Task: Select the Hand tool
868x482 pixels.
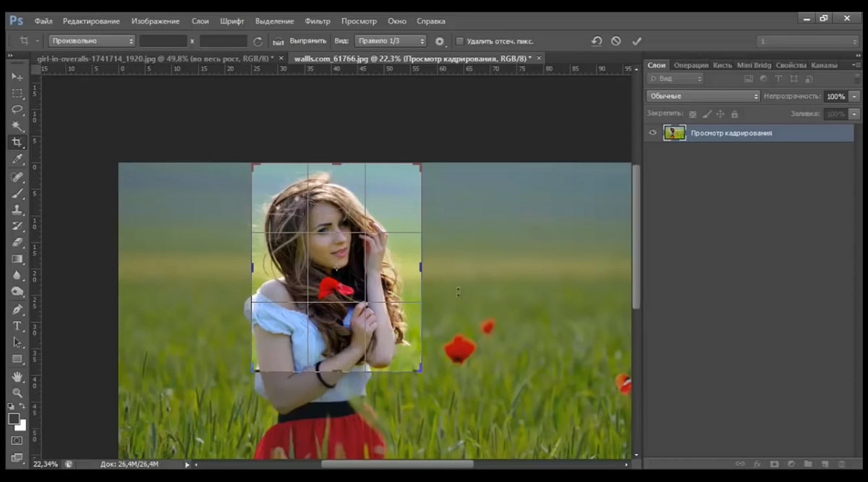Action: pos(17,376)
